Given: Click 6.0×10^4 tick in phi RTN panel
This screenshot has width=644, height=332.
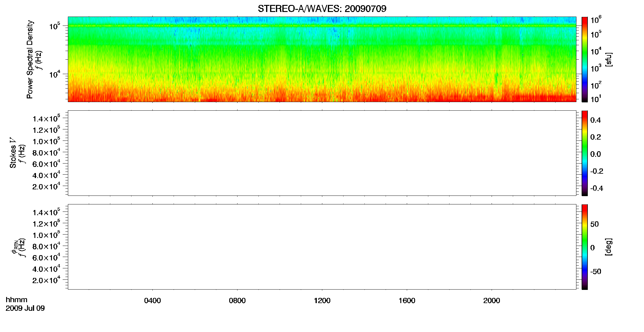Looking at the screenshot, I should pos(46,257).
